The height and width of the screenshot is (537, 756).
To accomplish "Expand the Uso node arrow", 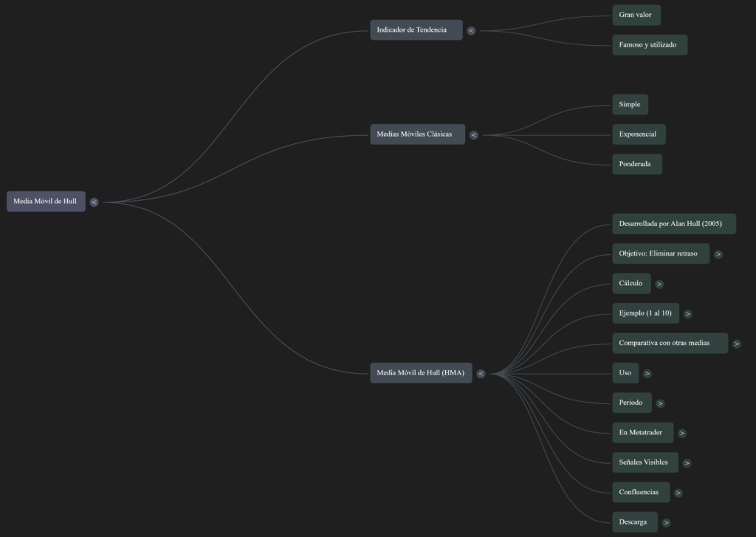I will 647,374.
